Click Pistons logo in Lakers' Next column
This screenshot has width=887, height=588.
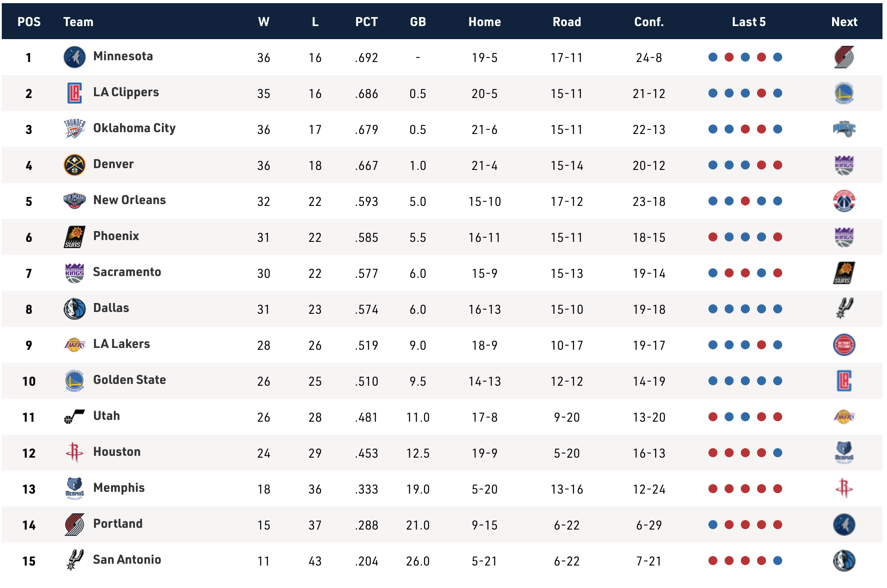click(x=844, y=345)
